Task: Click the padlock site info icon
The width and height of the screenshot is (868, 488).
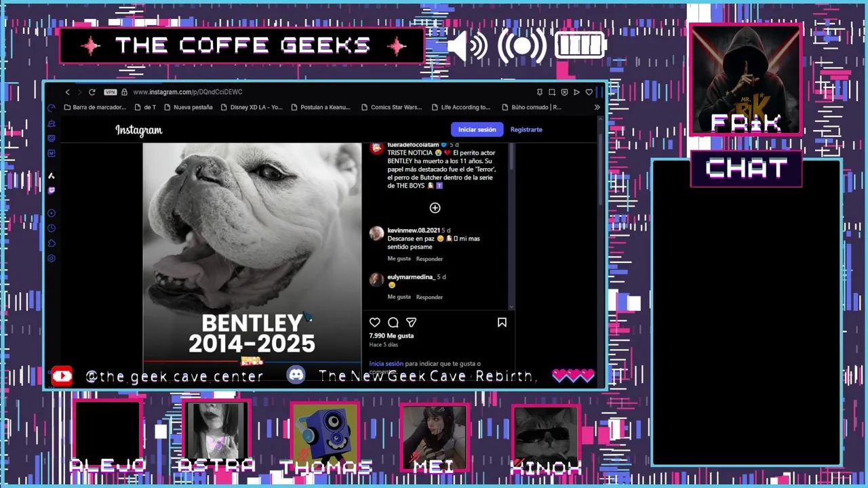Action: click(x=124, y=92)
